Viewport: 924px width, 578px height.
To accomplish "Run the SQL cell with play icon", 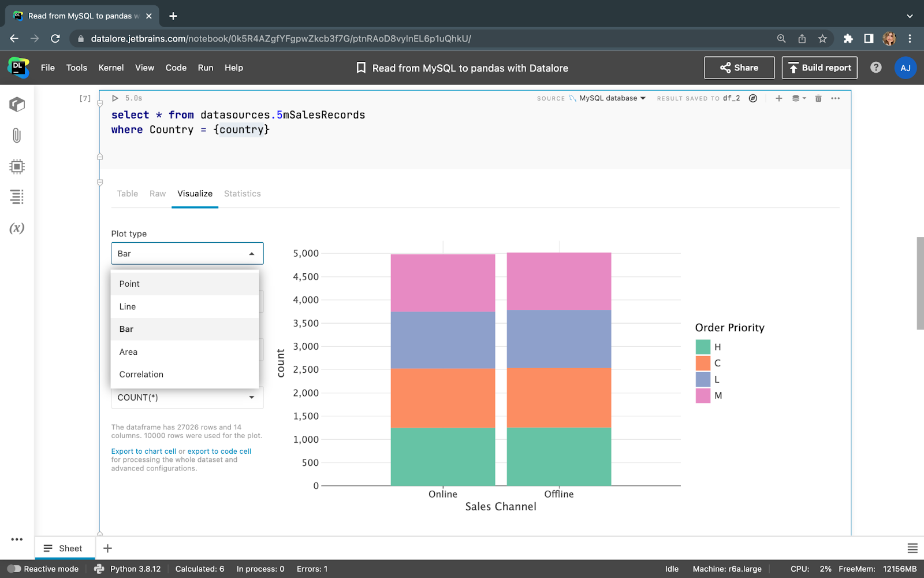I will tap(115, 98).
